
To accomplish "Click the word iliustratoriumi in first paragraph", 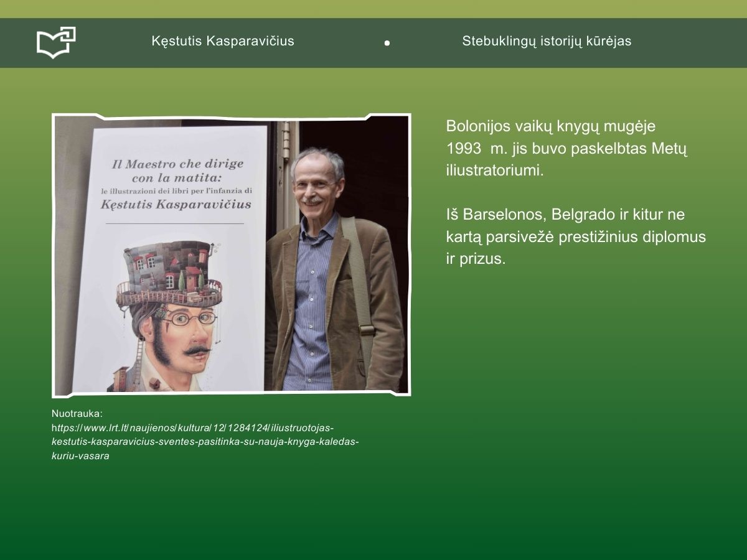I will pos(494,171).
